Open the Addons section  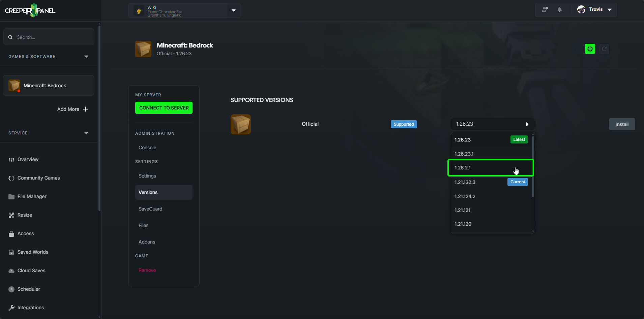147,242
